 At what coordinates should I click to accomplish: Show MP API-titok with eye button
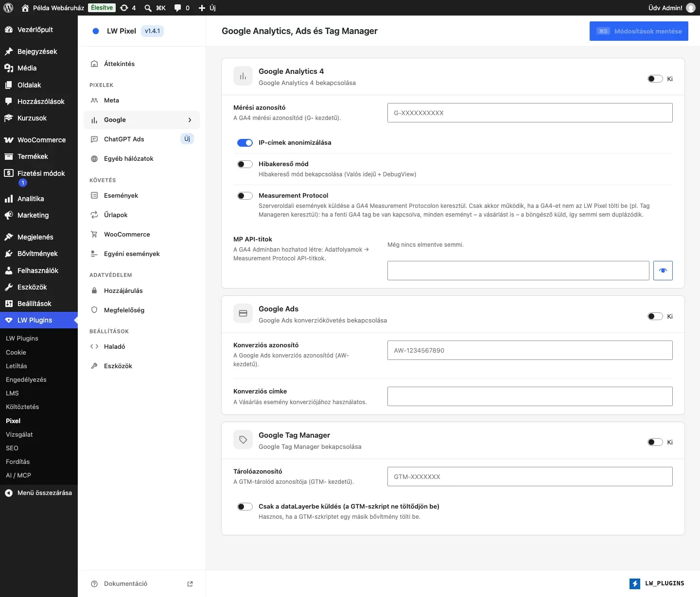click(x=663, y=271)
